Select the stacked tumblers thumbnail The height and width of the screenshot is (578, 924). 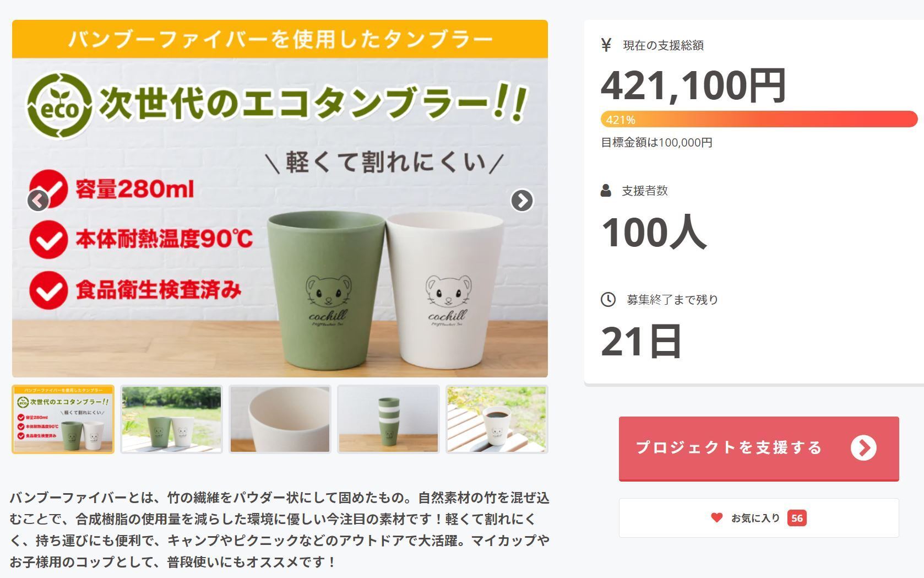tap(388, 419)
